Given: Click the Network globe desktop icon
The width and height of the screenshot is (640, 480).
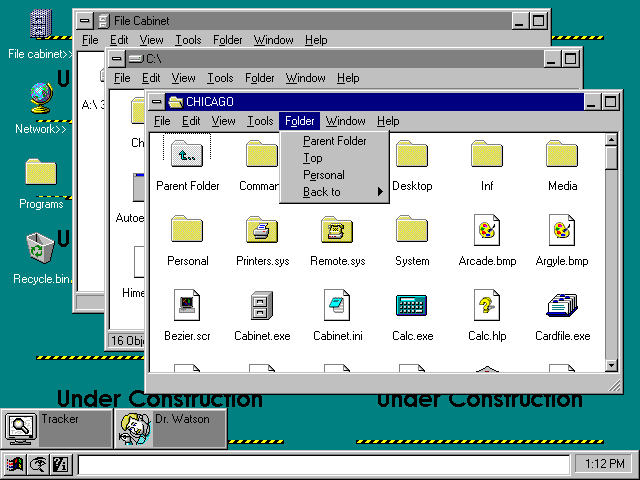Looking at the screenshot, I should tap(42, 98).
